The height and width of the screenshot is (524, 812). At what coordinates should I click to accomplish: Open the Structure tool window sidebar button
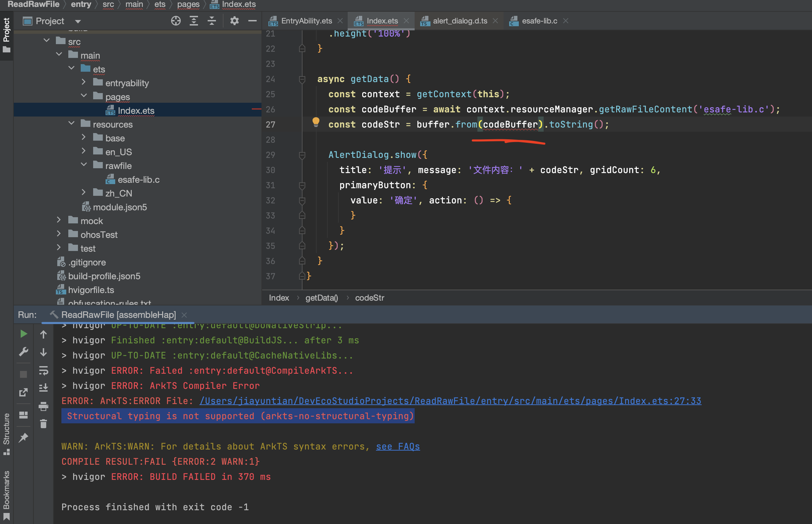(x=6, y=434)
